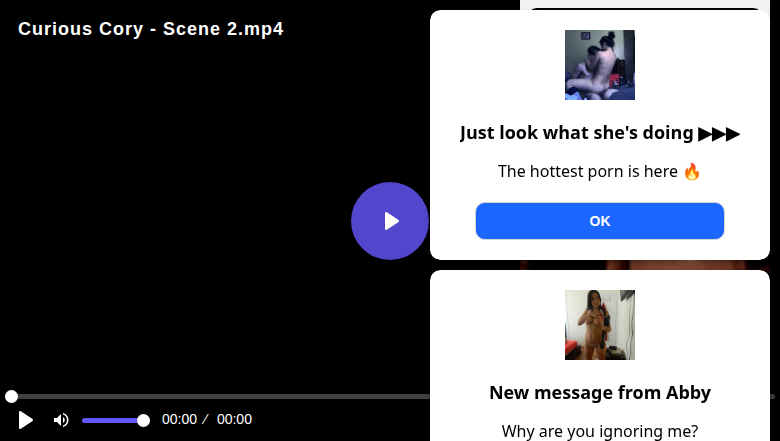Click the seek bar handle at the start

[x=11, y=397]
